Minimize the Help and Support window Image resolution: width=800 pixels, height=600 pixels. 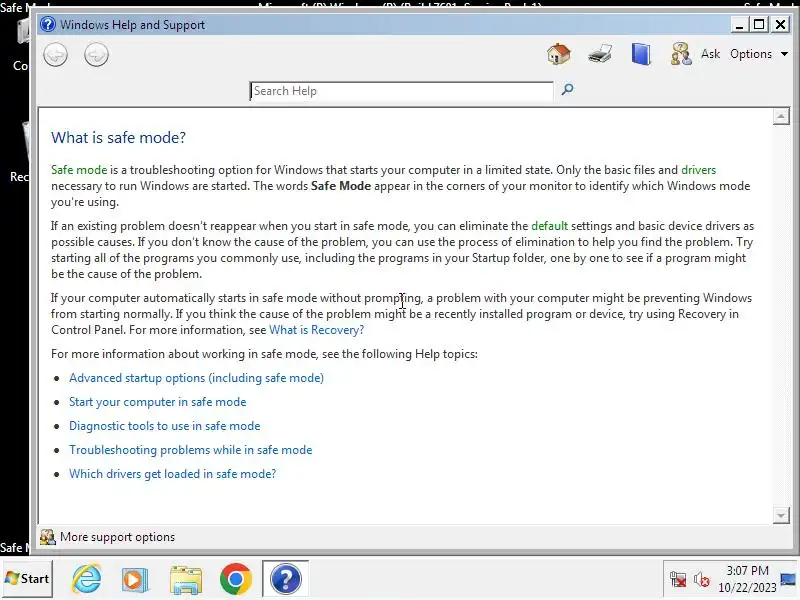point(738,24)
